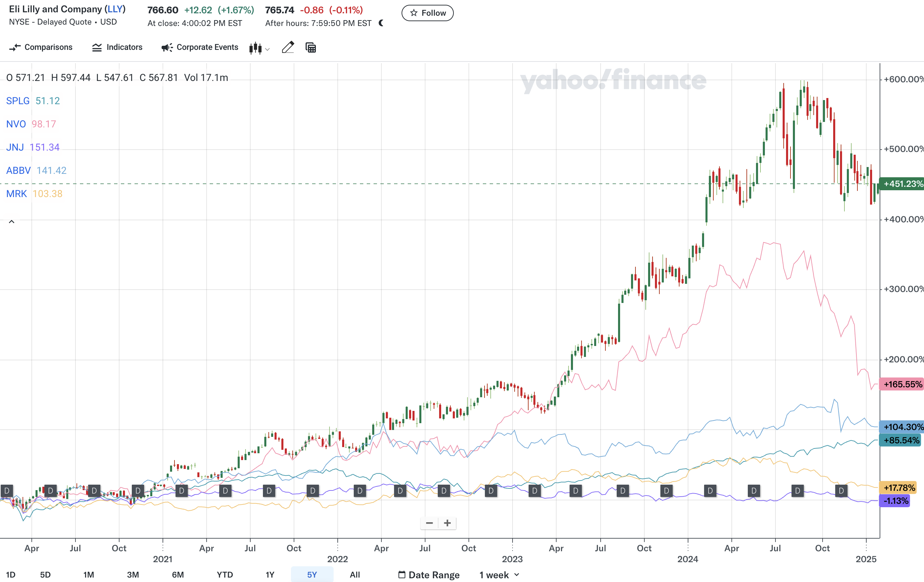Open the drawing tools pencil icon
924x582 pixels.
[288, 47]
